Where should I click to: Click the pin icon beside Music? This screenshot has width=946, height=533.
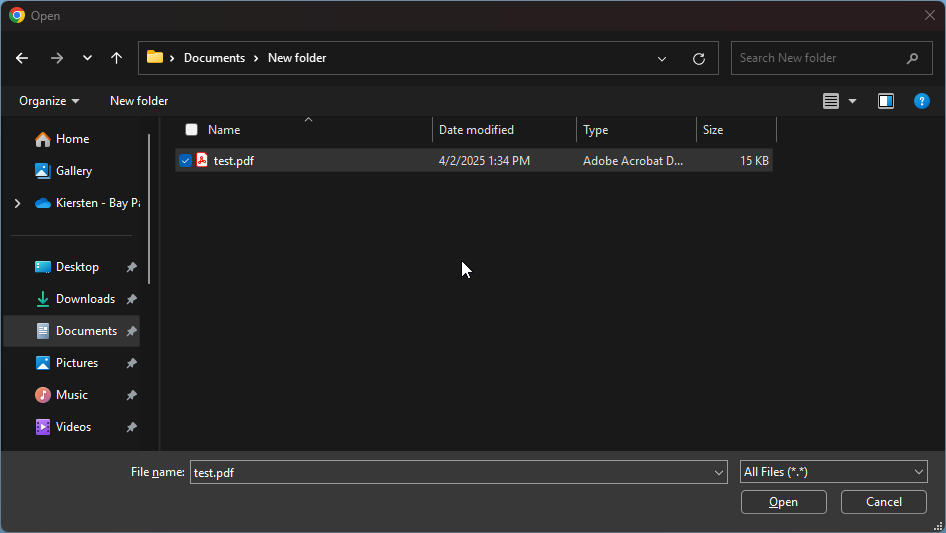point(131,395)
